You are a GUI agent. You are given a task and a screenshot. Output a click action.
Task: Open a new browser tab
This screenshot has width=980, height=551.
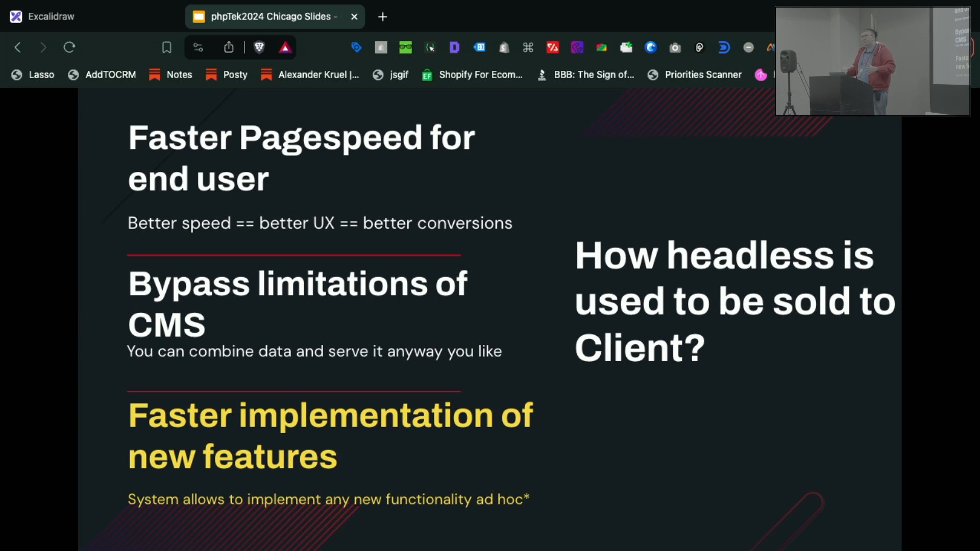point(382,17)
